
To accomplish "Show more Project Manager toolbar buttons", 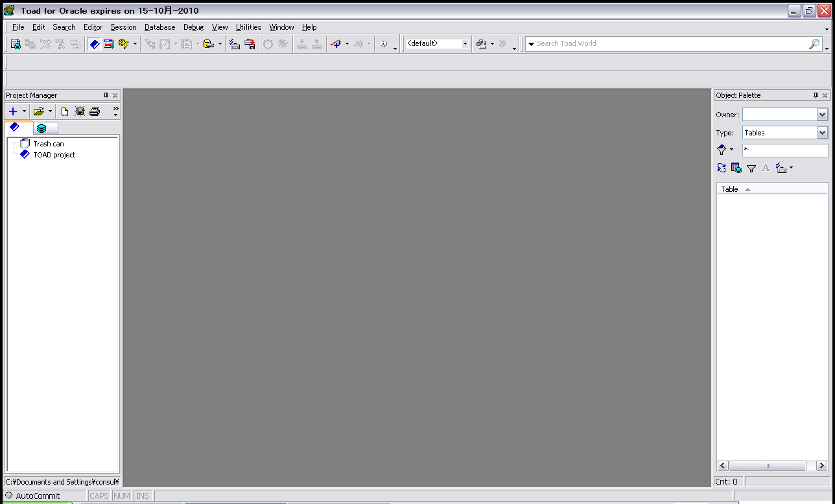I will click(x=115, y=111).
